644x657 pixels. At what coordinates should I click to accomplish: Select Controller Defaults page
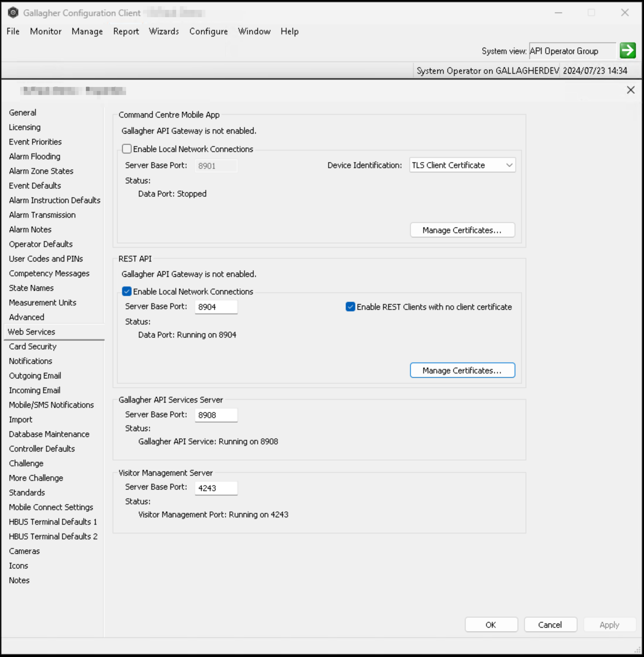coord(42,449)
